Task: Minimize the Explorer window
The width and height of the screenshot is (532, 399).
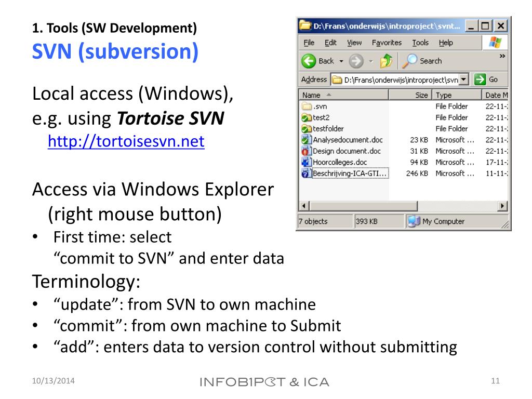Action: pos(471,26)
